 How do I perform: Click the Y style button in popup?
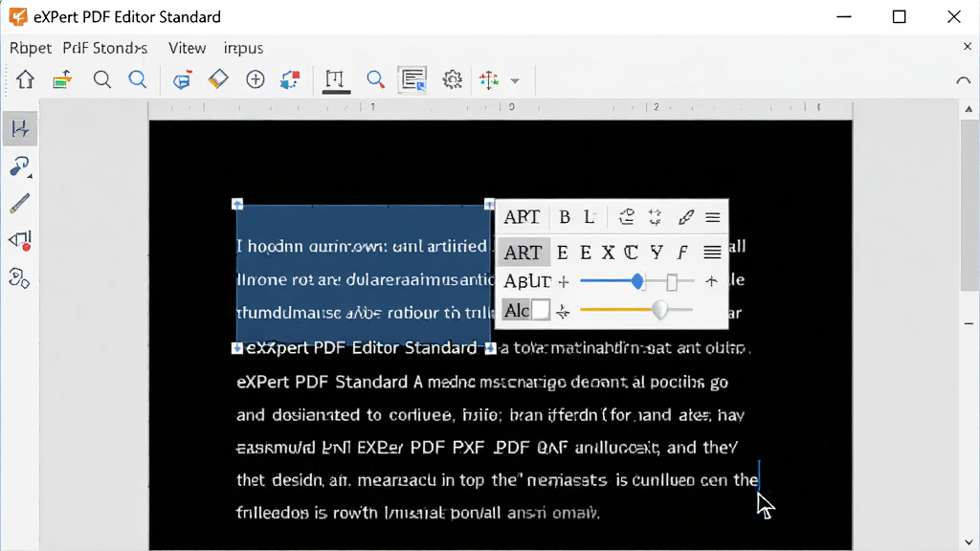point(657,253)
